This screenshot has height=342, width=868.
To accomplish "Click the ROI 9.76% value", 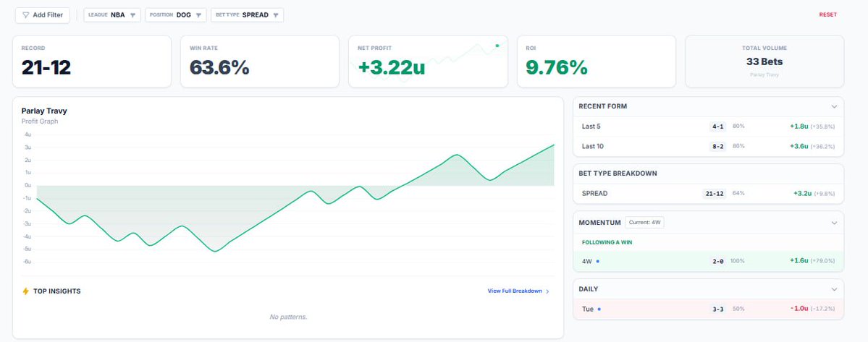I will point(556,68).
